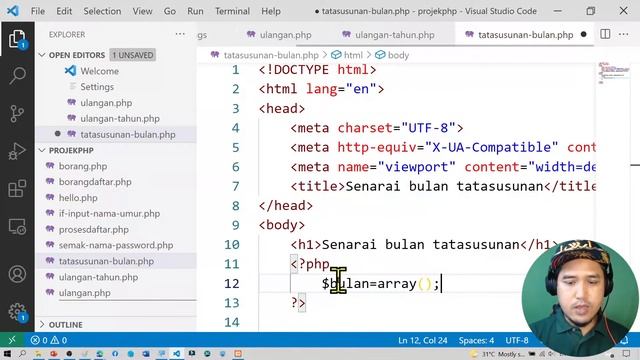This screenshot has height=360, width=640.
Task: Open the Run and Debug view
Action: point(17,151)
